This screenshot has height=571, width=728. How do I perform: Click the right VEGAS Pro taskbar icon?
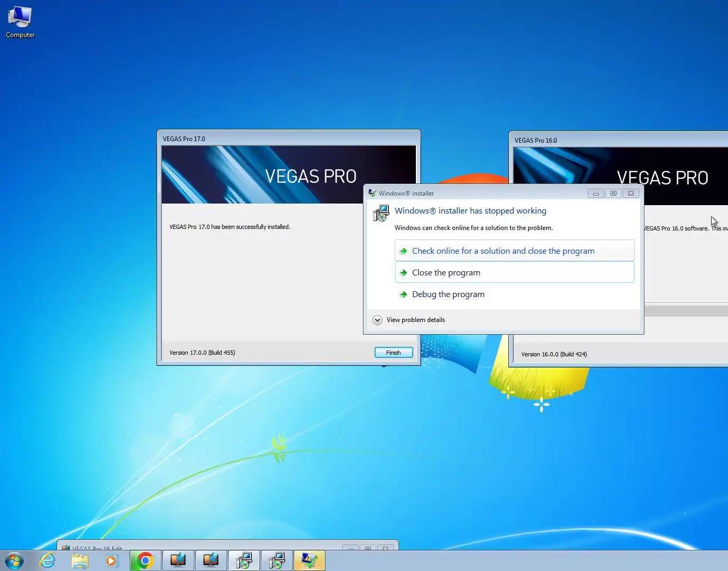coord(211,560)
